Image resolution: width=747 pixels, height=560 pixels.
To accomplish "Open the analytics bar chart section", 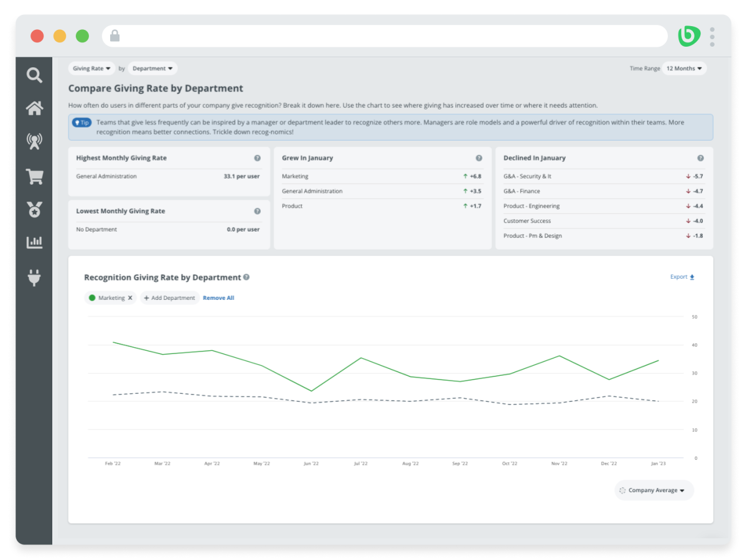I will tap(34, 242).
